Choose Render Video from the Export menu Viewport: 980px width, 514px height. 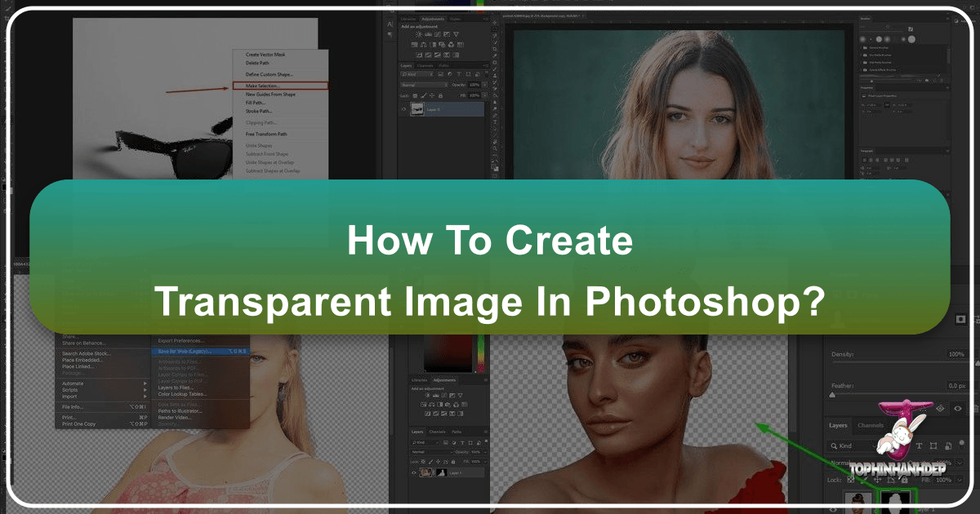(x=175, y=418)
